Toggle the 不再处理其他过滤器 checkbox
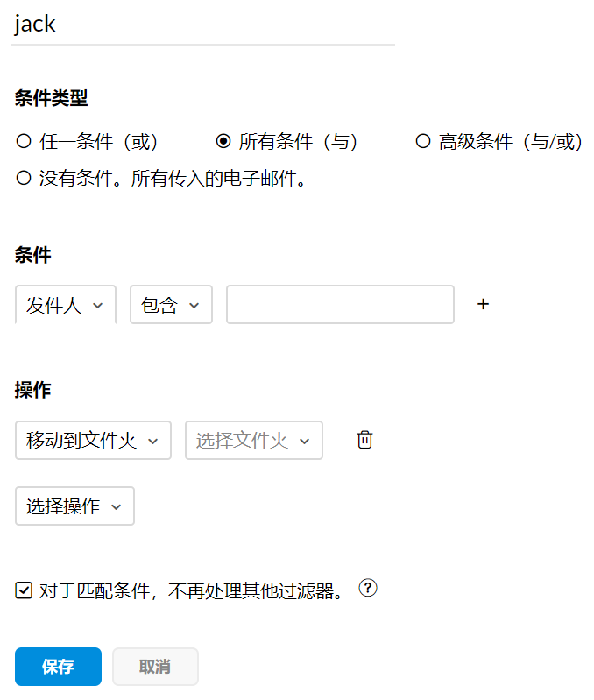 point(24,590)
